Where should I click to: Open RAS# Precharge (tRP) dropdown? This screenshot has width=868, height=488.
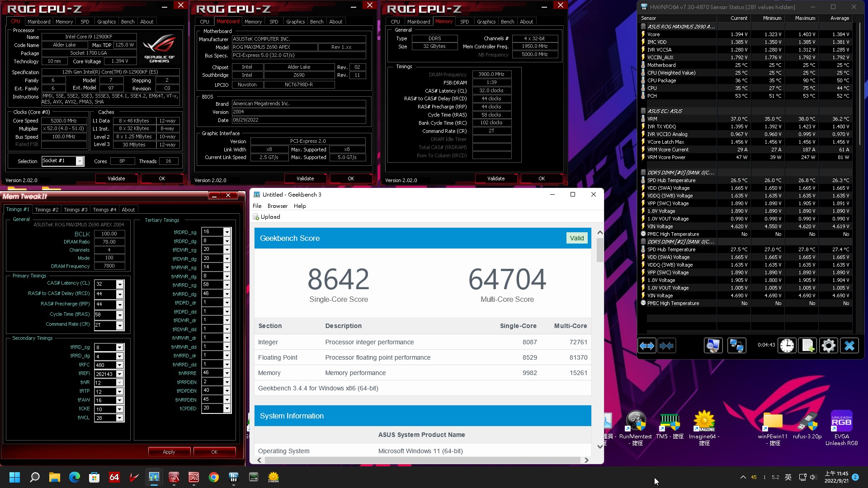point(120,305)
